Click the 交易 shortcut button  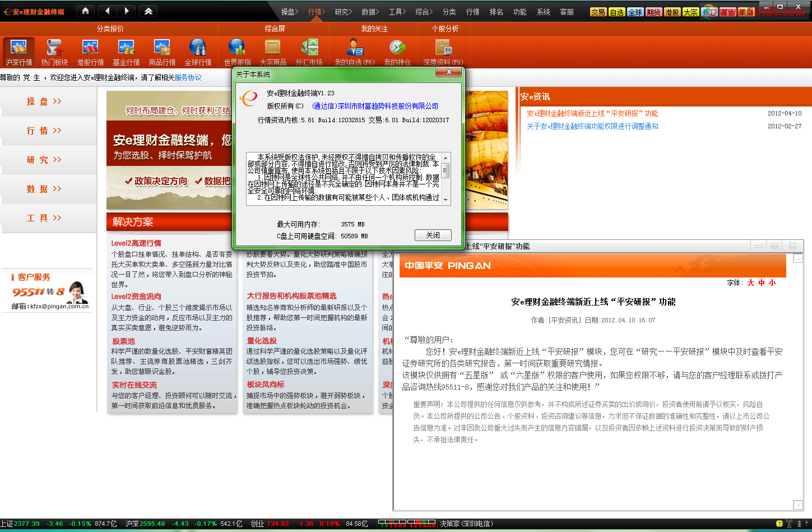tap(598, 12)
